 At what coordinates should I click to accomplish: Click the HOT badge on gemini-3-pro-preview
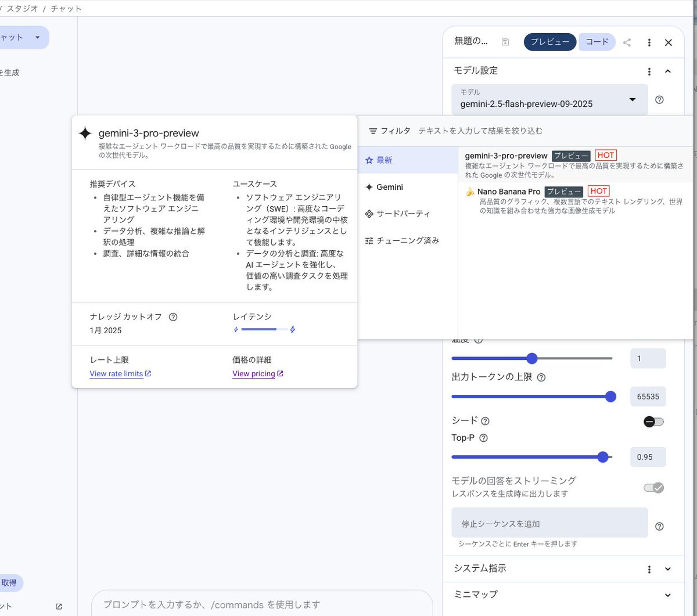(606, 156)
